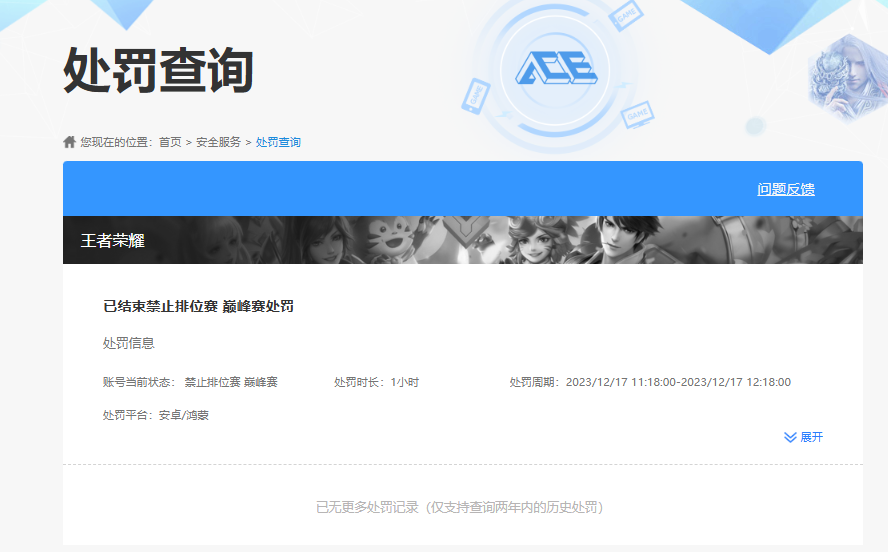Click the double-chevron icon beside 展开
Screen dimensions: 888x552
(790, 437)
